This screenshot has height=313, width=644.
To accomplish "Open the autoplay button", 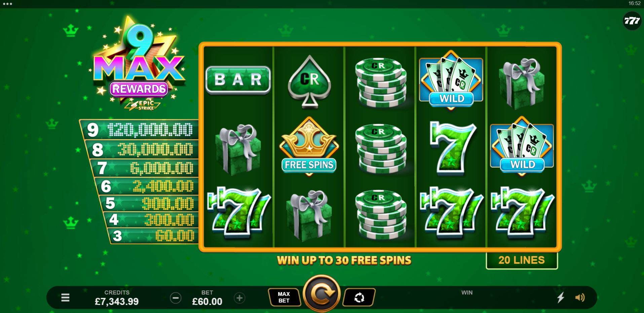I will (359, 298).
